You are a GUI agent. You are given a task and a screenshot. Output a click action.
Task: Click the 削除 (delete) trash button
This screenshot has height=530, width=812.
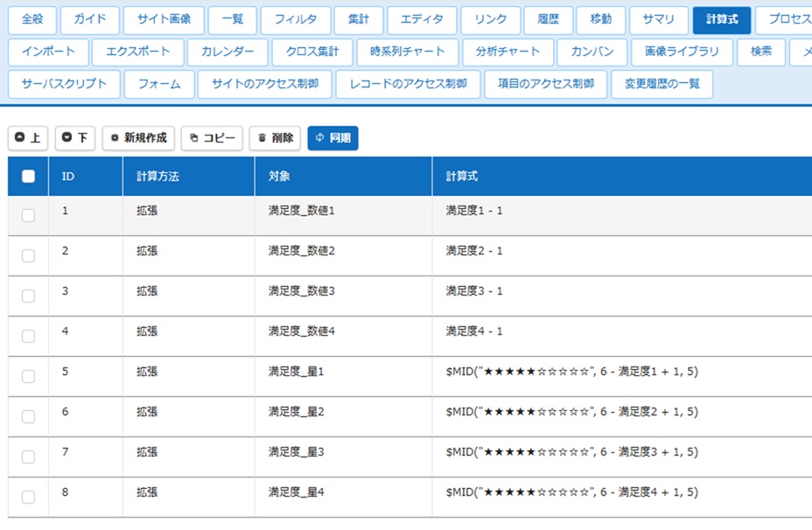[275, 138]
